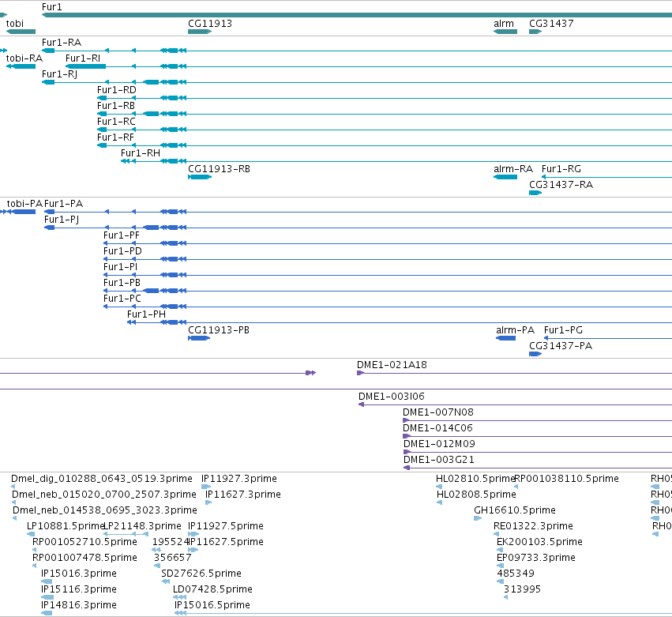Select the IP14816.3prime EST label
Image resolution: width=672 pixels, height=617 pixels.
pyautogui.click(x=79, y=606)
